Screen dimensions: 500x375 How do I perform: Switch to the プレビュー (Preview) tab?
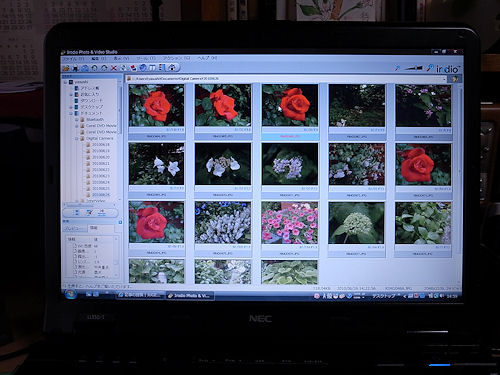click(x=75, y=229)
